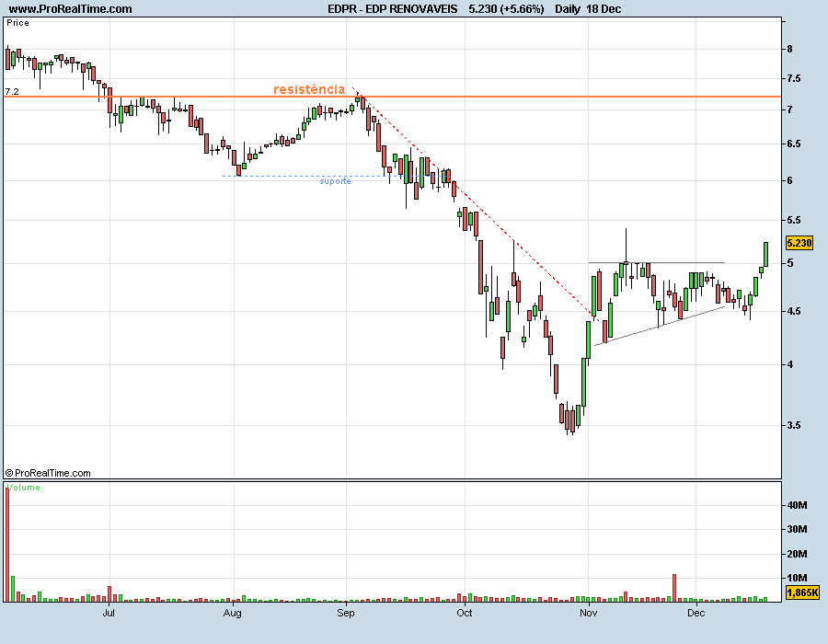Click the gray rising triangle bottom line
The image size is (828, 644).
pos(660,326)
